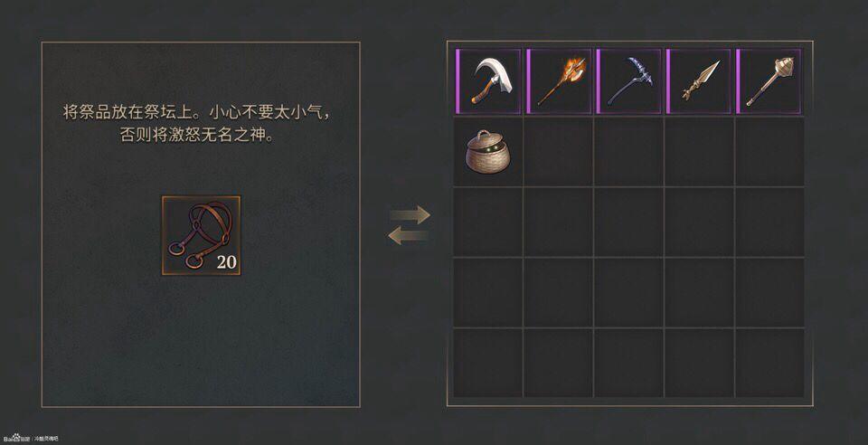Select the flaming axe weapon icon
Screen dimensions: 868x445
click(559, 81)
